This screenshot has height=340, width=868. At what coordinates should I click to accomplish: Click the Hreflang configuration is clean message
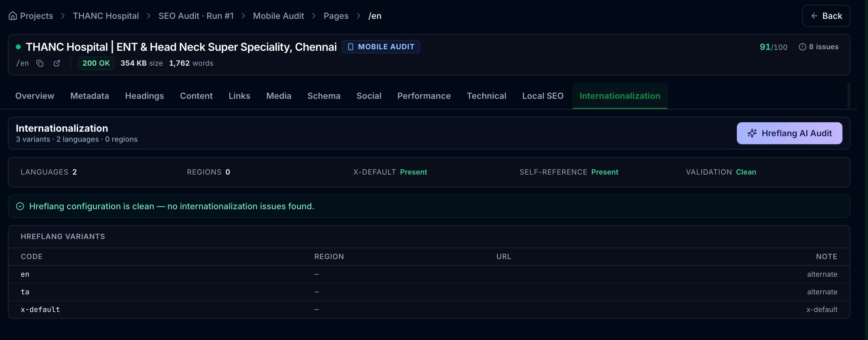tap(172, 206)
